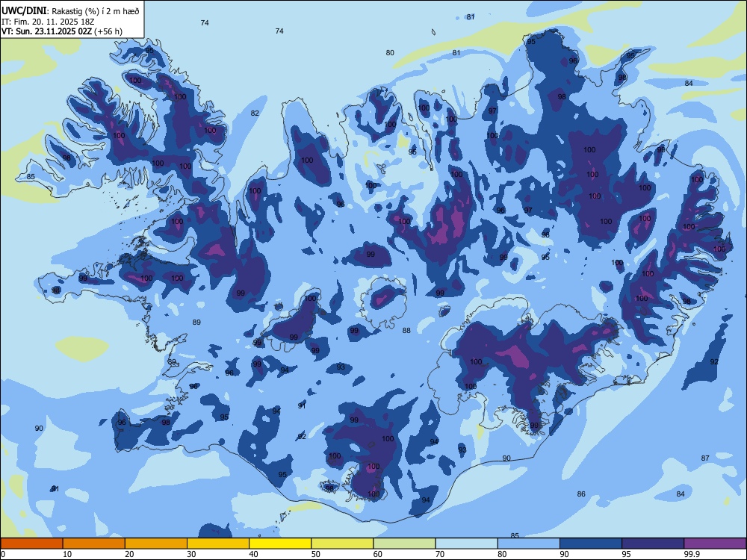Click the light blue 80–90 legend swatch

click(529, 544)
